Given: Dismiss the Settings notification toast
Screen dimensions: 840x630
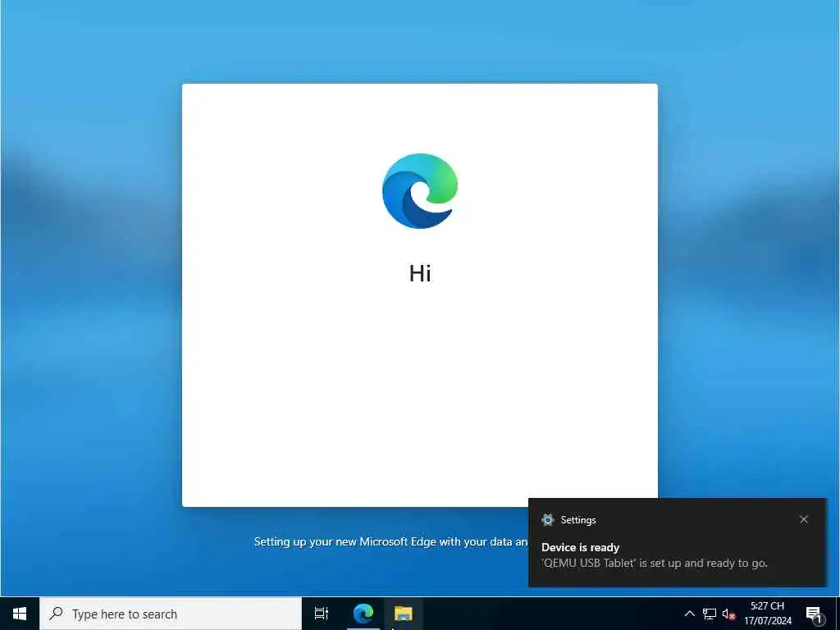Looking at the screenshot, I should 804,519.
